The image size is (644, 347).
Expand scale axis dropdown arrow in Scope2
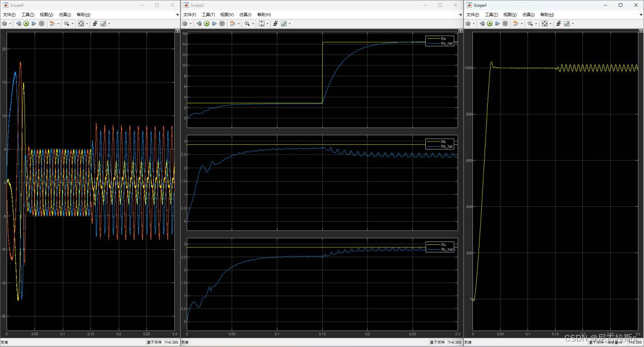(267, 24)
